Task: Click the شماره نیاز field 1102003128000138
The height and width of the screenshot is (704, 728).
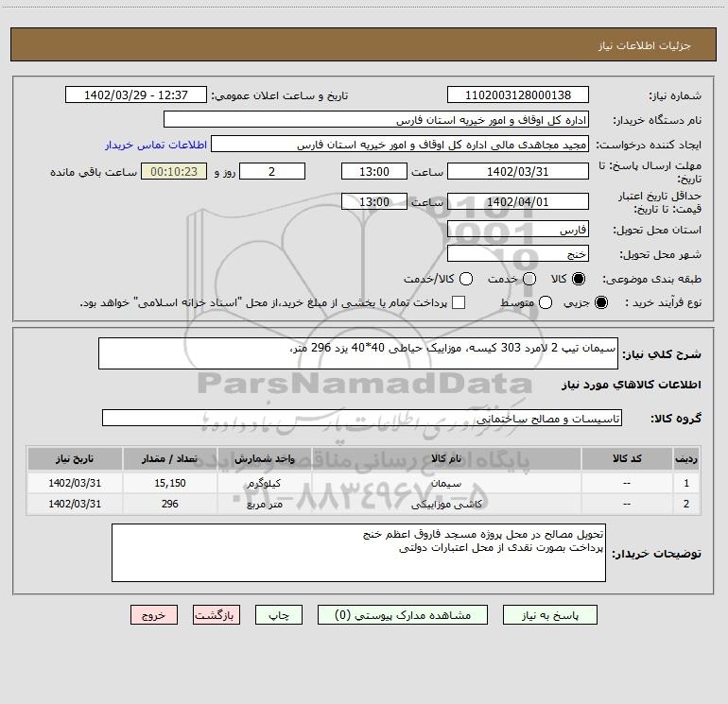Action: click(x=518, y=95)
